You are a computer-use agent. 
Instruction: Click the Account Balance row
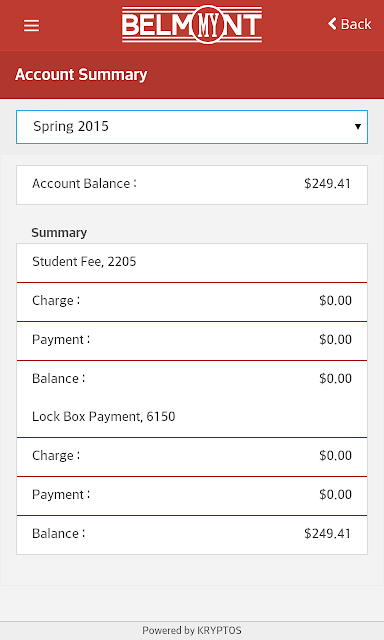click(192, 184)
